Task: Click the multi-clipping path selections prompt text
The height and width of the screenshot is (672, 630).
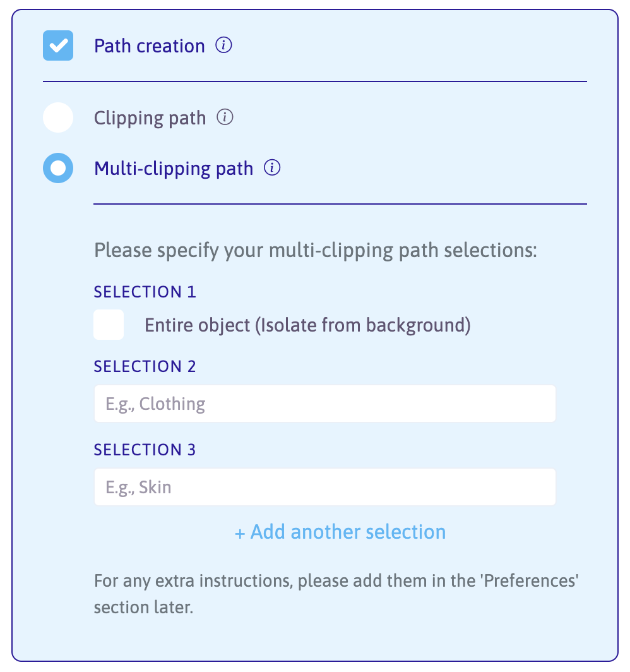Action: [315, 250]
